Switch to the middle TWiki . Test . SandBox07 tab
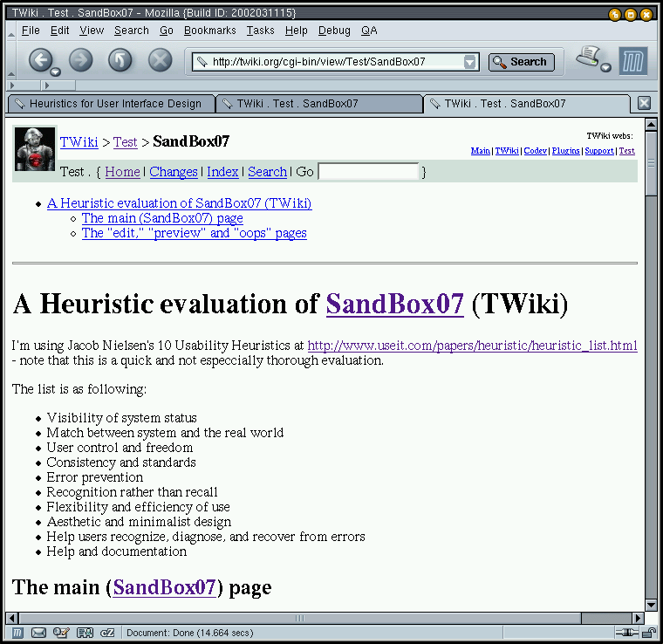 pos(319,104)
